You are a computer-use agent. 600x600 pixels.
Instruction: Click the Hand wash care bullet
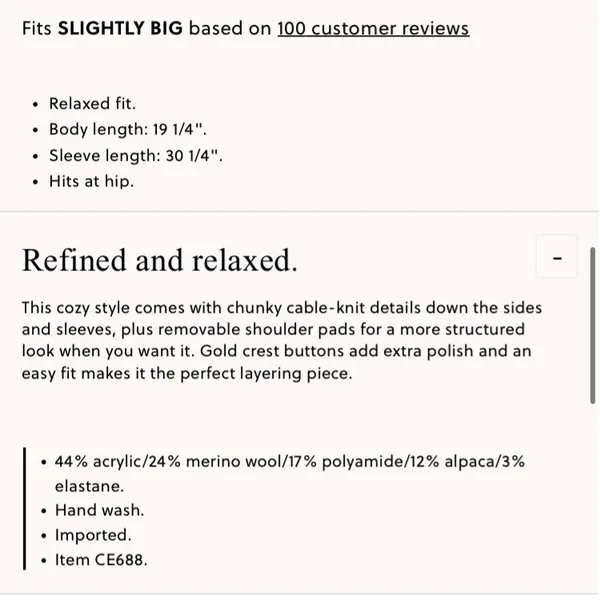coord(99,510)
